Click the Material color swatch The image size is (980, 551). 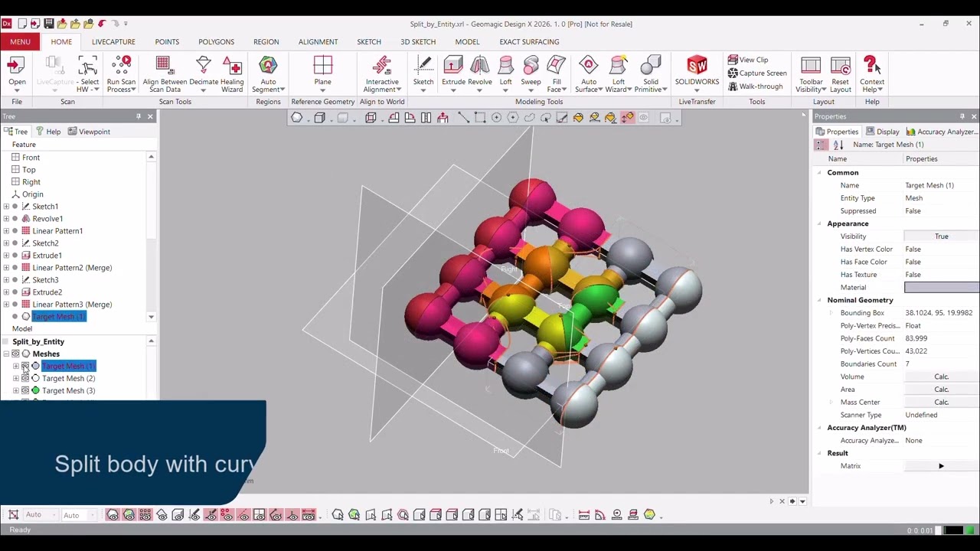coord(942,288)
